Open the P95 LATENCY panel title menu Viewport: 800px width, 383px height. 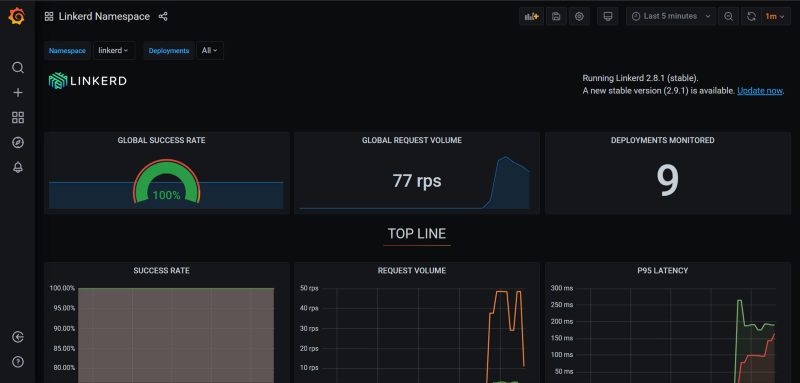click(664, 271)
